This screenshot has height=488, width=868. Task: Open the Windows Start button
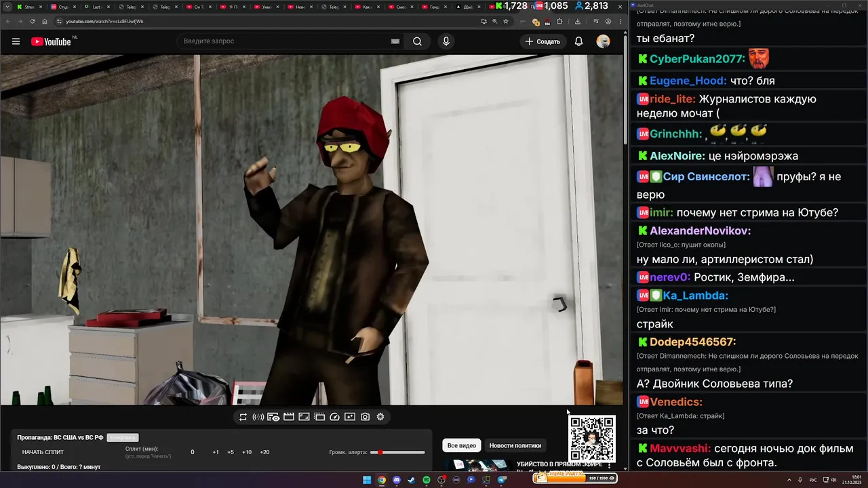click(367, 480)
